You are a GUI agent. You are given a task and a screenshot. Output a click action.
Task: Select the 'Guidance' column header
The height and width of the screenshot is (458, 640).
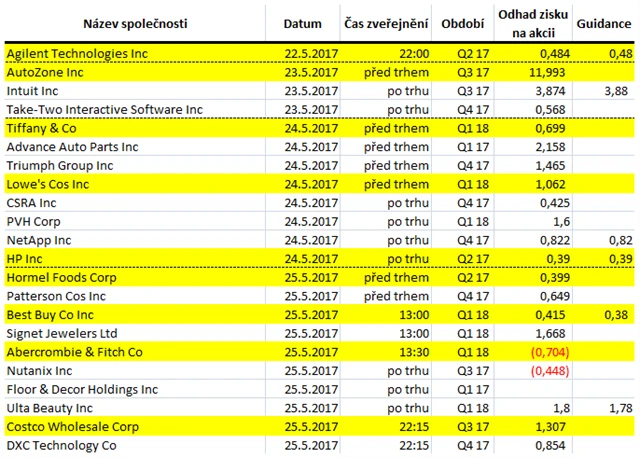point(604,24)
